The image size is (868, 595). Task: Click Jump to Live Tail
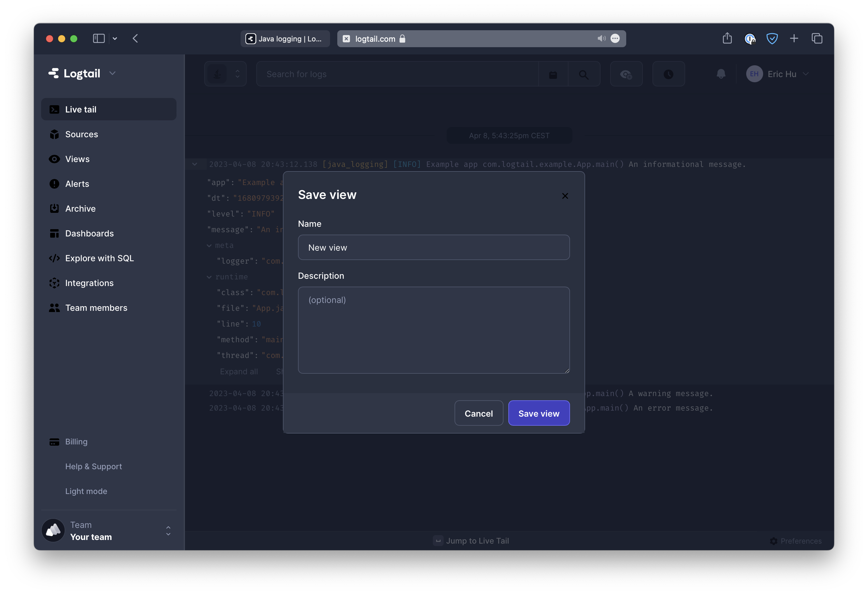[471, 541]
